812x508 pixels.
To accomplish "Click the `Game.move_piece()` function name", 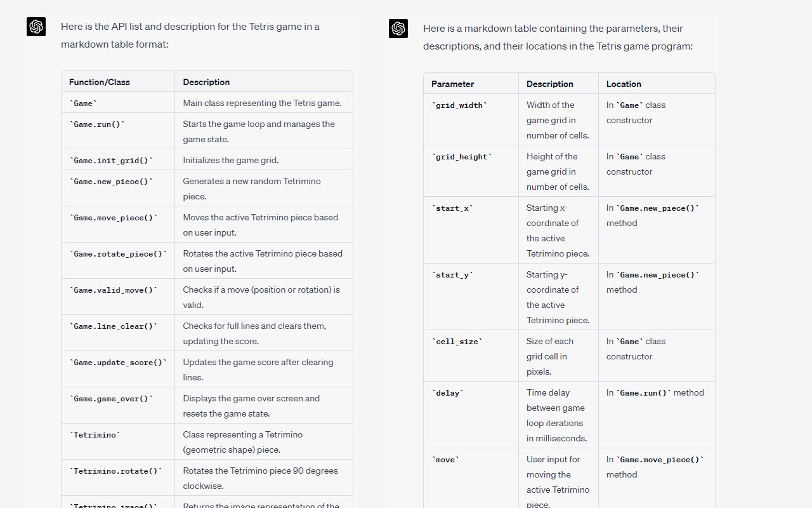I will tap(113, 217).
